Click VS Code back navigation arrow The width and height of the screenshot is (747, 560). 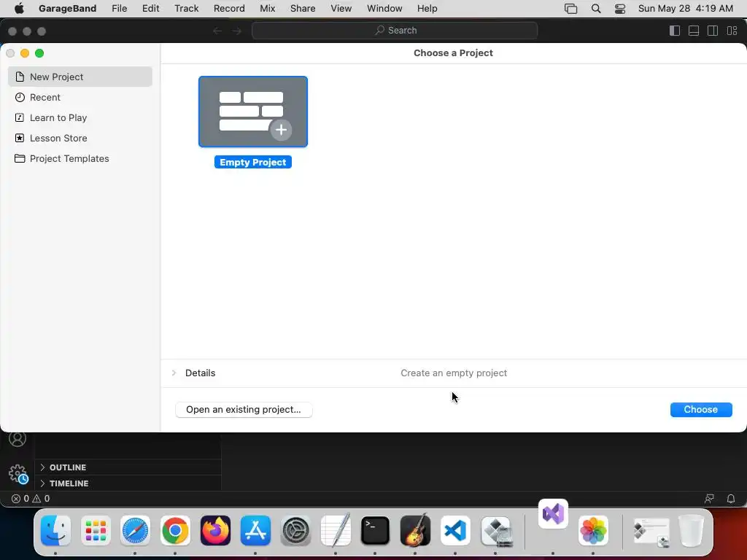tap(217, 31)
